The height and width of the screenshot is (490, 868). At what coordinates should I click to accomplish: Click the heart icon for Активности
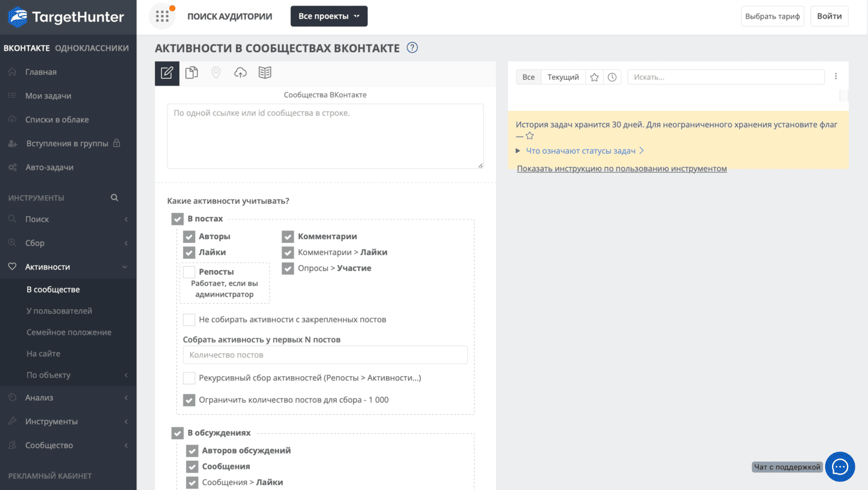point(12,267)
